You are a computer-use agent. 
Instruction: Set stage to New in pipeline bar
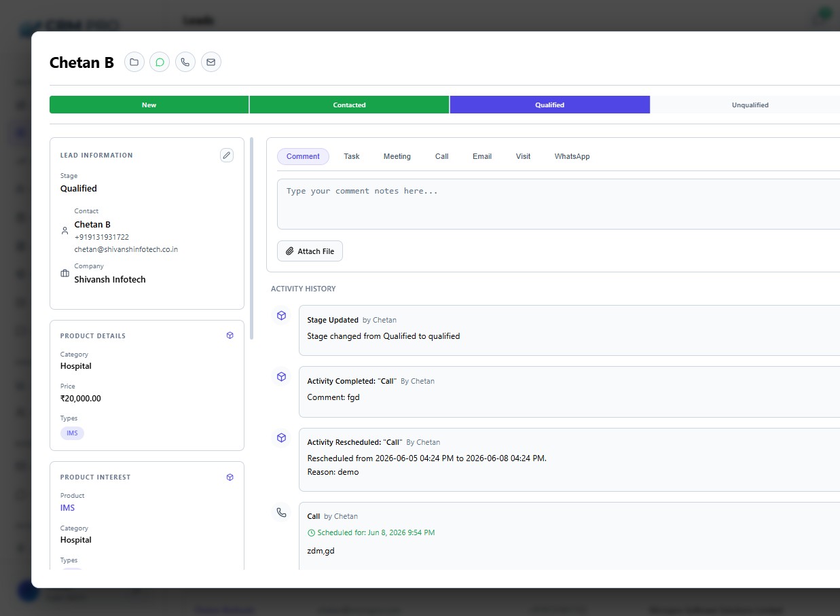click(x=149, y=105)
